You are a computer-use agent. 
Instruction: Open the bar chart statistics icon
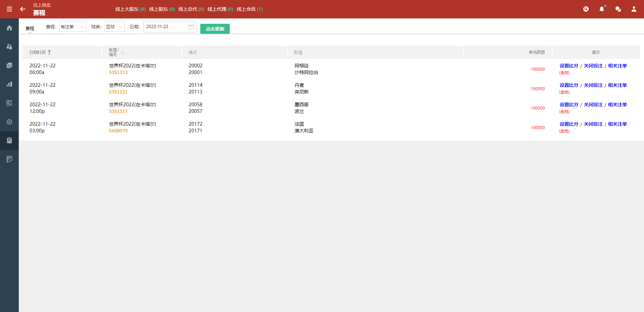pyautogui.click(x=9, y=84)
